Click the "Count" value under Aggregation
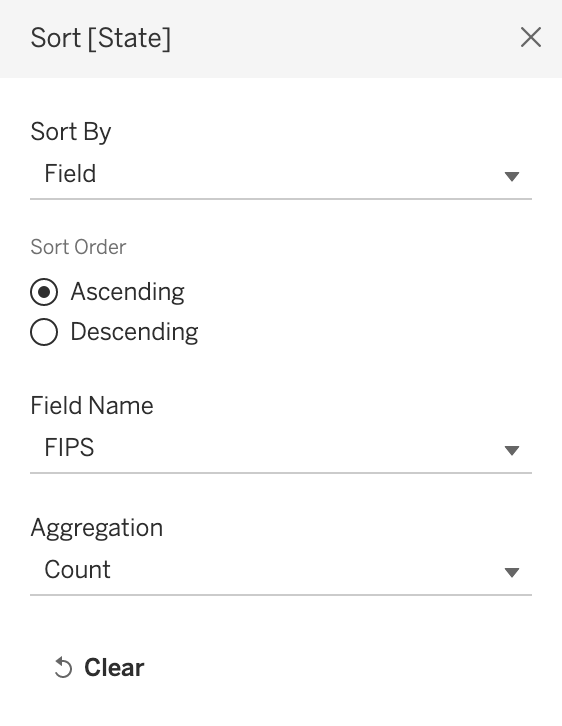 click(x=77, y=570)
